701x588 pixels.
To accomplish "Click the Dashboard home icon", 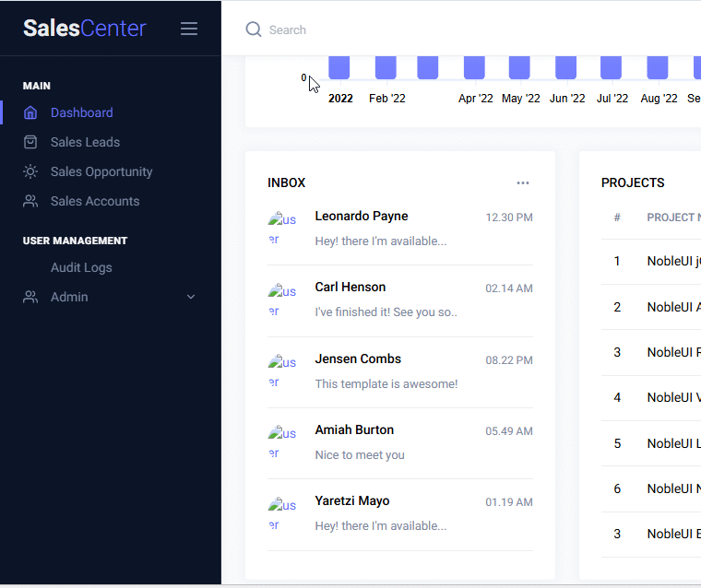I will tap(30, 112).
